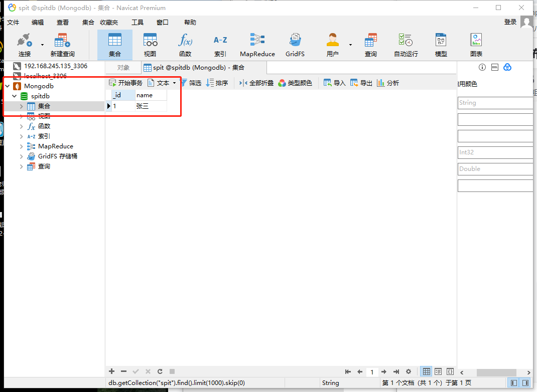Open the paging settings gear
537x392 pixels.
click(x=409, y=372)
